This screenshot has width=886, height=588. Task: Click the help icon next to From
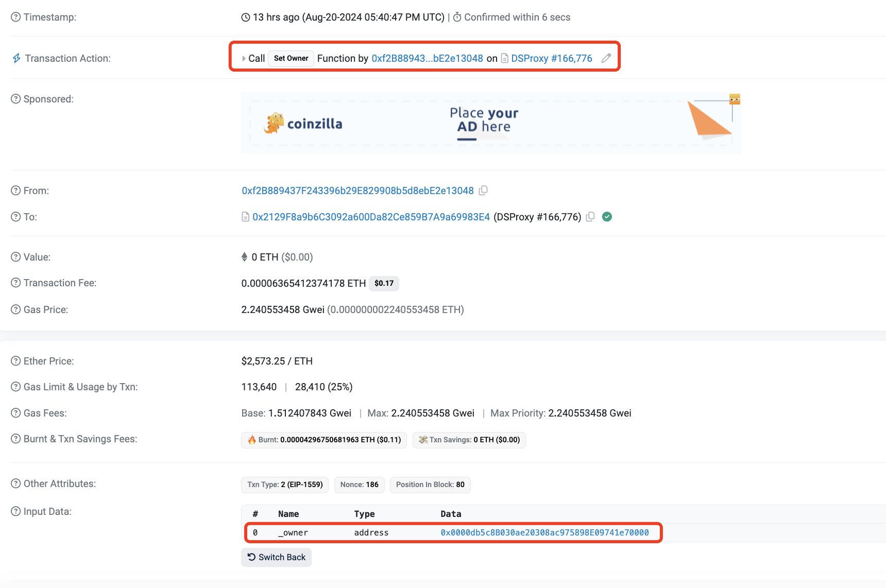[x=16, y=191]
